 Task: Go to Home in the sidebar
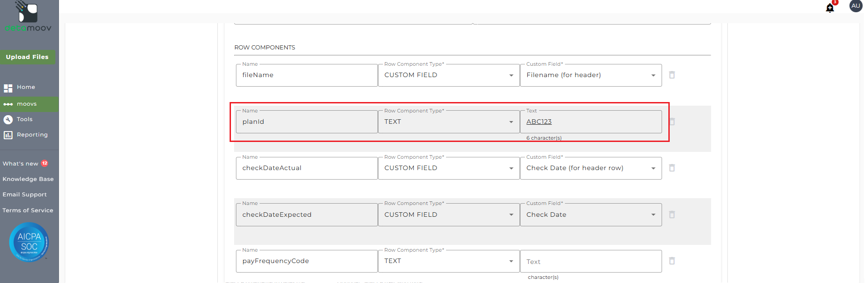click(26, 87)
